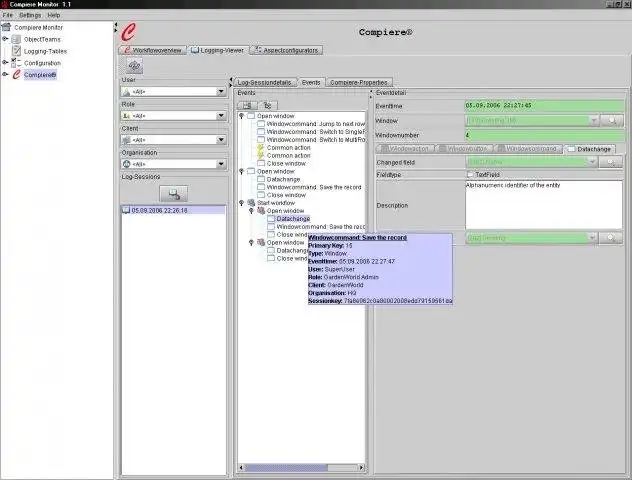Click the Configuration icon in tree
632x480 pixels.
click(16, 62)
